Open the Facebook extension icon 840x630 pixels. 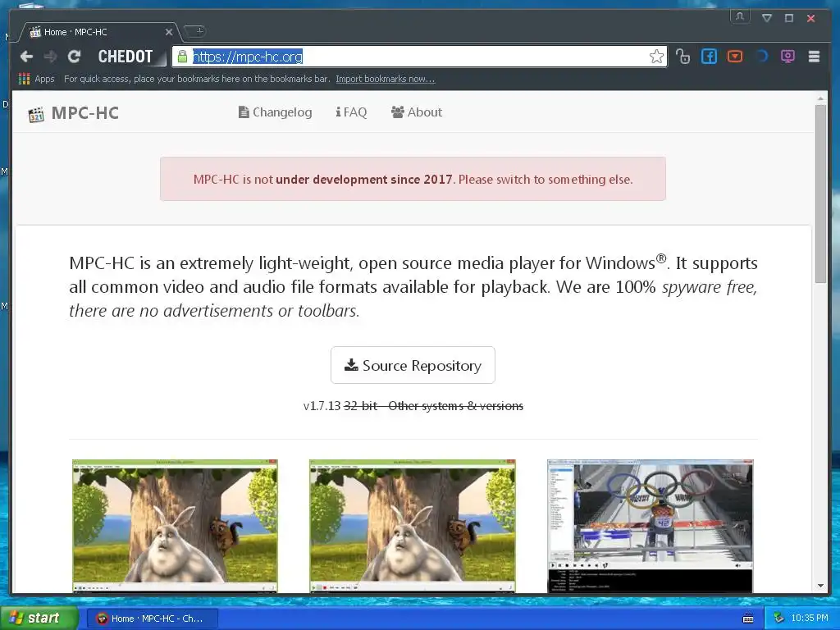[709, 57]
